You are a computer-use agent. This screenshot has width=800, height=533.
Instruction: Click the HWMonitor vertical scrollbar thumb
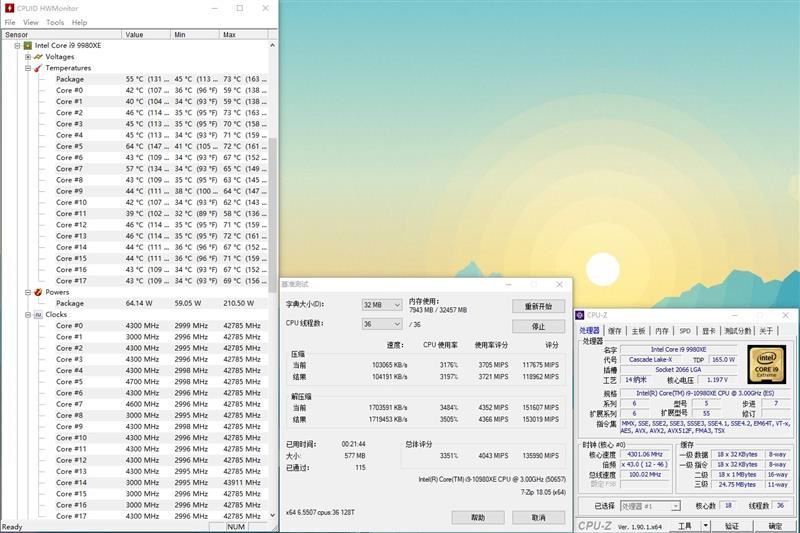[272, 214]
